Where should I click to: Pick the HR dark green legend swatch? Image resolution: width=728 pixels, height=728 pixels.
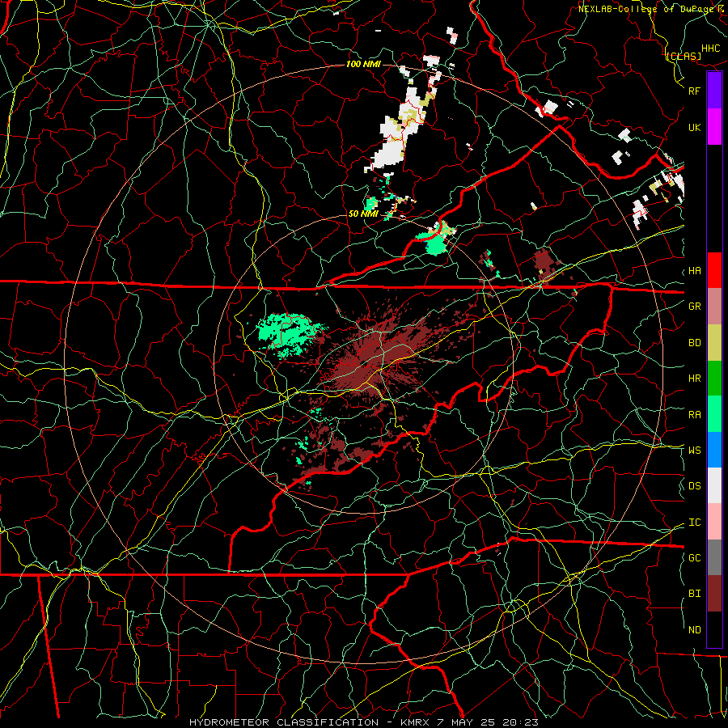[x=714, y=379]
